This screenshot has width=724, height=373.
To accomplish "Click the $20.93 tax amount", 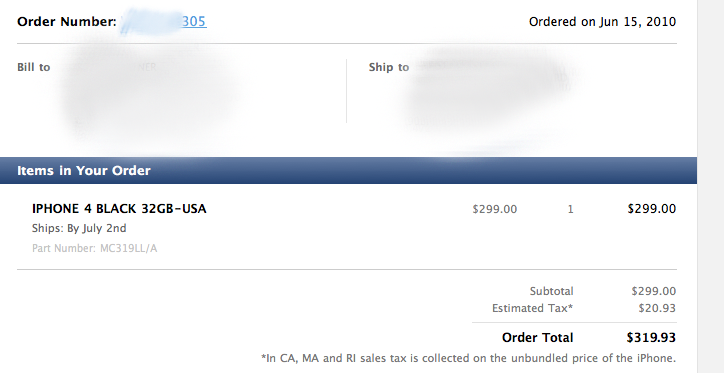I will [x=657, y=308].
